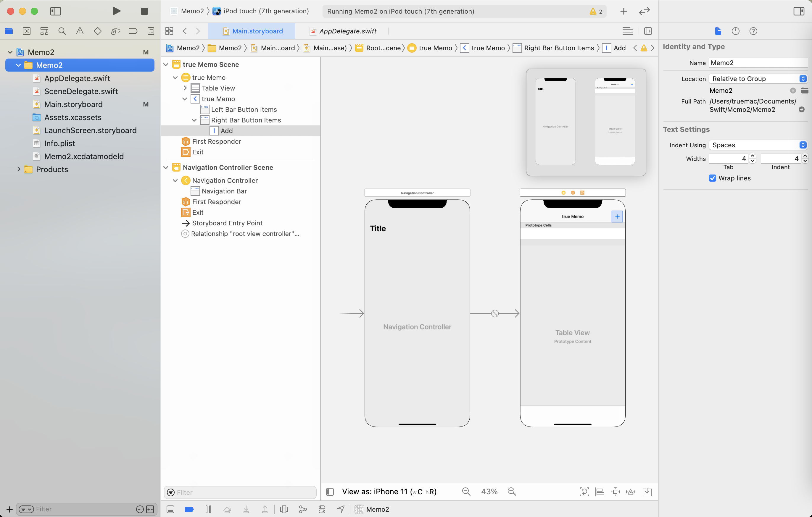
Task: Click the Run (play) button
Action: point(116,11)
